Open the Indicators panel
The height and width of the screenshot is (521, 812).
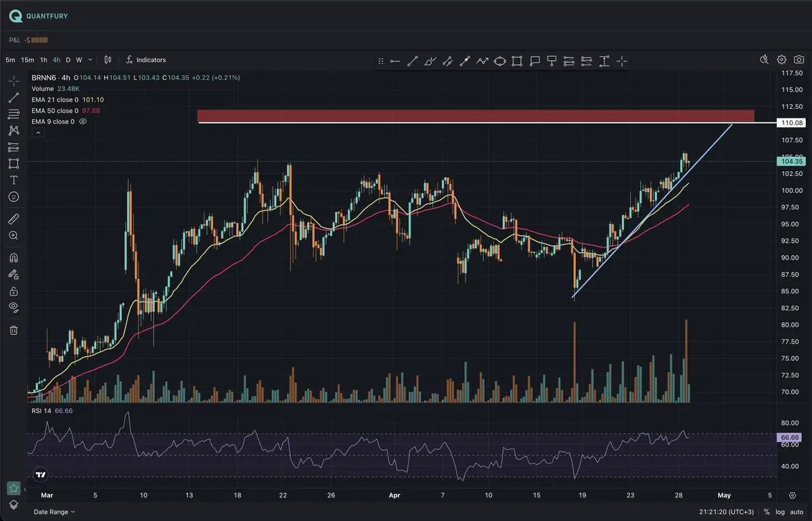[145, 60]
